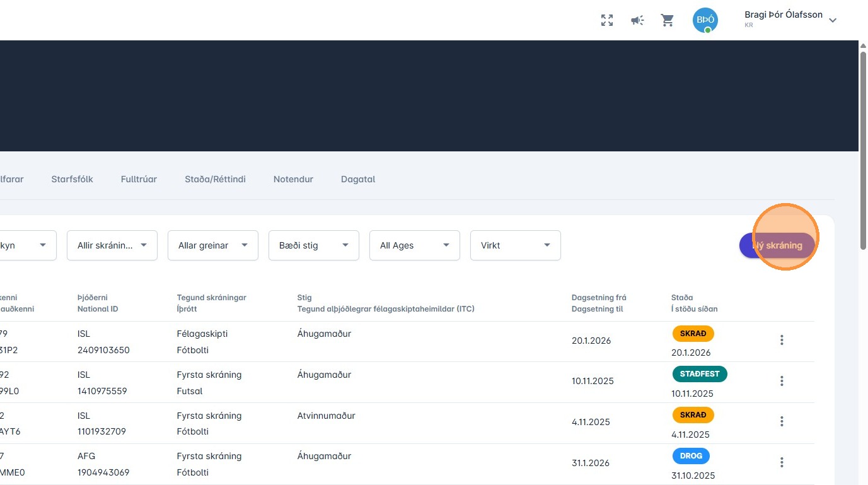Open the Bæði stig dropdown
The image size is (868, 485).
click(x=314, y=245)
